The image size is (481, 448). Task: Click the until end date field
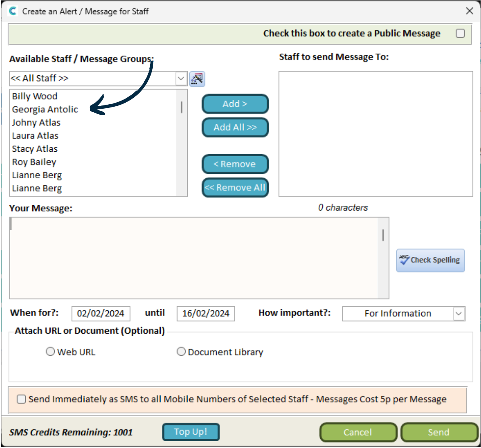coord(205,314)
